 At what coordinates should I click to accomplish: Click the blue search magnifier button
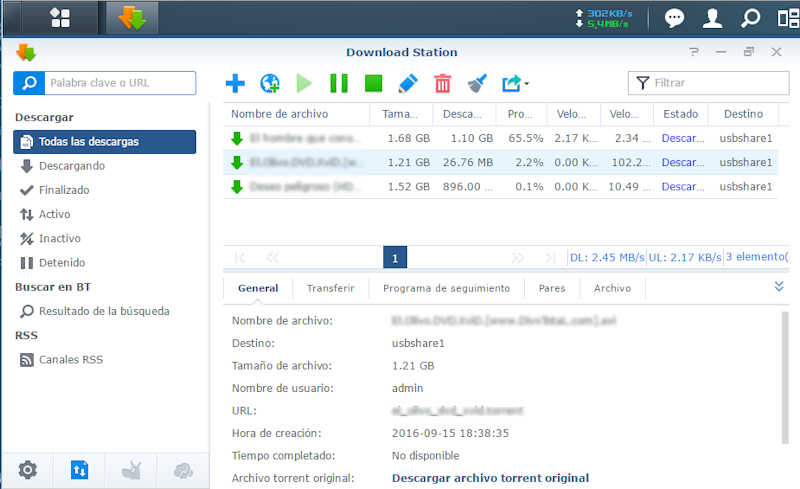click(x=29, y=83)
